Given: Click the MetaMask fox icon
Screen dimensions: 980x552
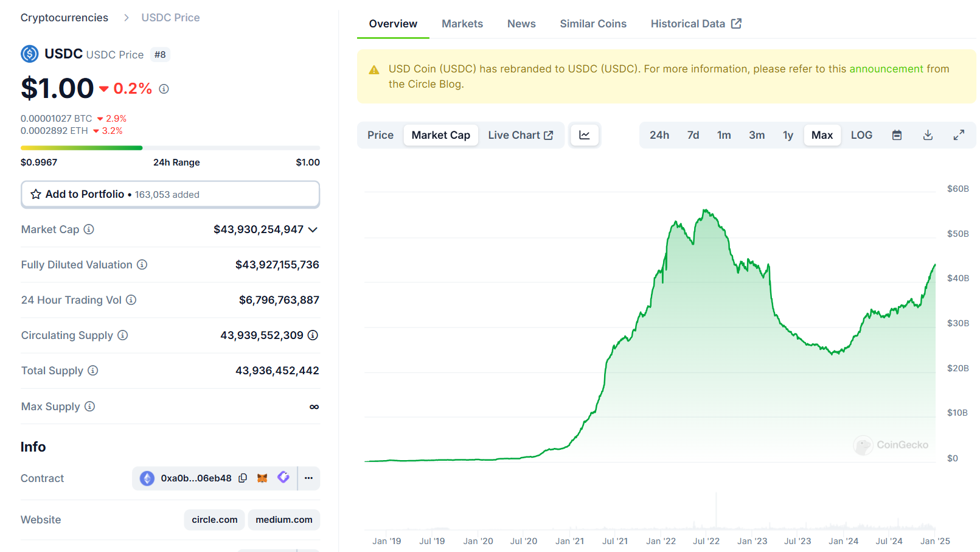Looking at the screenshot, I should 262,478.
